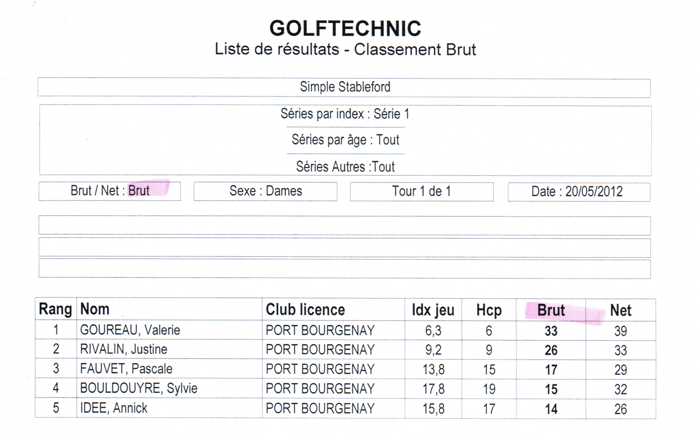Click the GOLFTECHNIC title heading
Screen dimensions: 700x440
(x=345, y=29)
